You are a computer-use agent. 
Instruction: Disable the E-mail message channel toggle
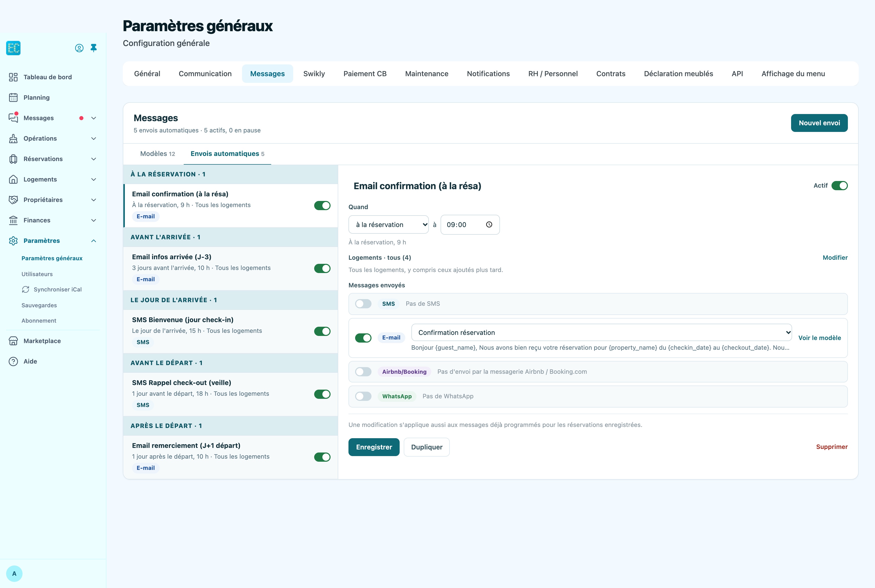363,338
